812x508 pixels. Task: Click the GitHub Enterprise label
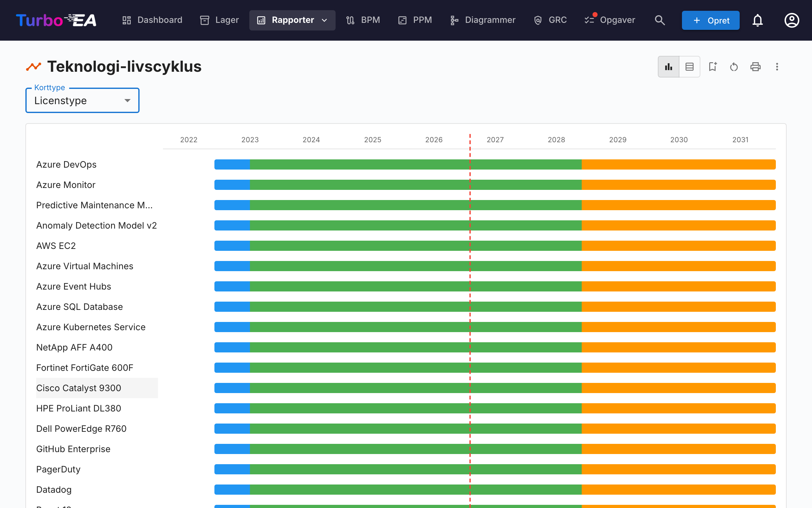[74, 449]
